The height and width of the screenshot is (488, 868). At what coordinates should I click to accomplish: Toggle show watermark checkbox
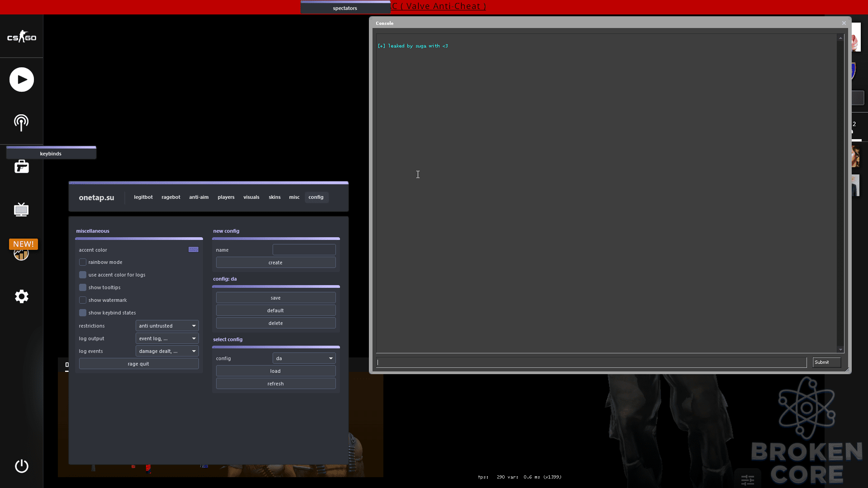coord(83,300)
